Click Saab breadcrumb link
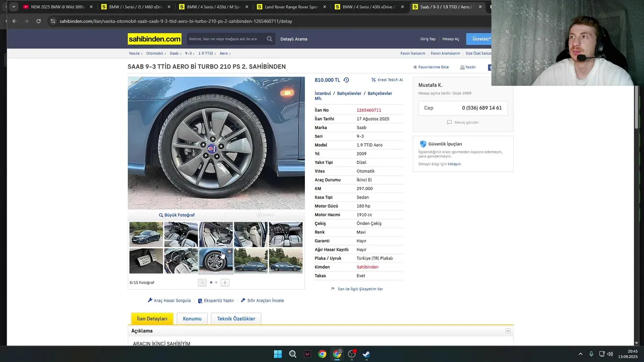The width and height of the screenshot is (644, 362). (x=174, y=53)
